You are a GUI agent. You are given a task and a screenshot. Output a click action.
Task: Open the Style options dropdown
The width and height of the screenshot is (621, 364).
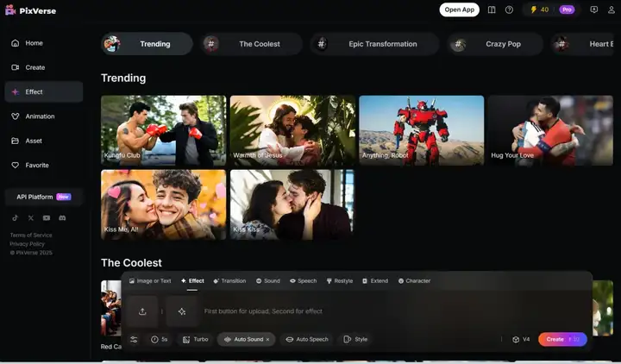pos(355,340)
